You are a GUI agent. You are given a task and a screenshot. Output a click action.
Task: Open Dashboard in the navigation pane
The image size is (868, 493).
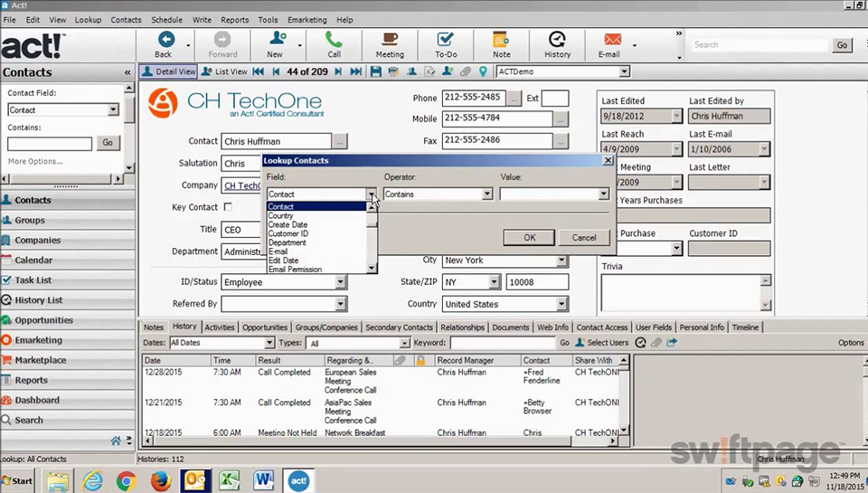[67, 400]
